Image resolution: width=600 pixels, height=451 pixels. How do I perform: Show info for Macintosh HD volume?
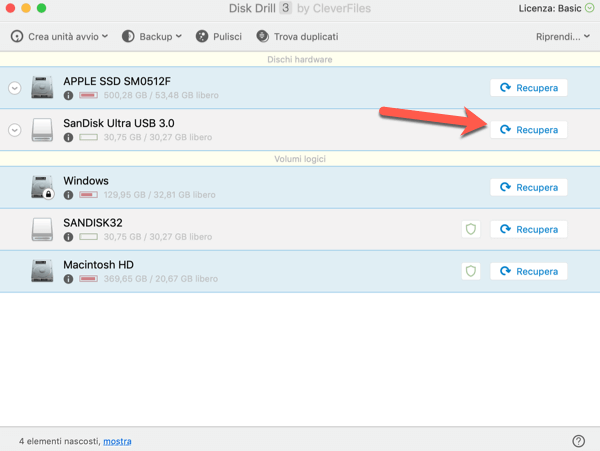(x=68, y=279)
